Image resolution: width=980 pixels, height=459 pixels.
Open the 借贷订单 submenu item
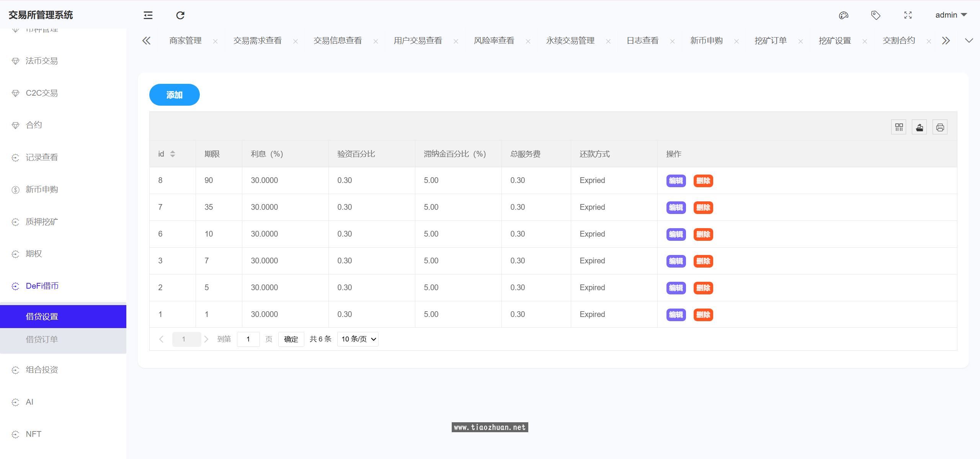click(42, 339)
